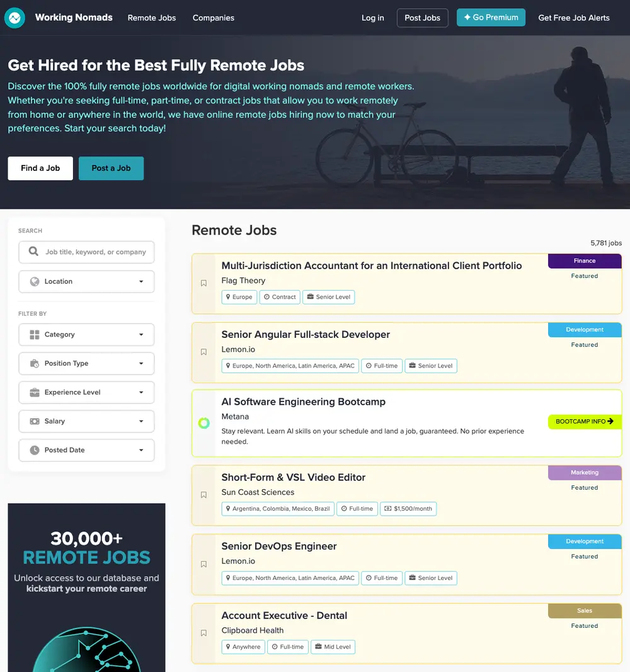Click the Working Nomads brand name

point(74,18)
